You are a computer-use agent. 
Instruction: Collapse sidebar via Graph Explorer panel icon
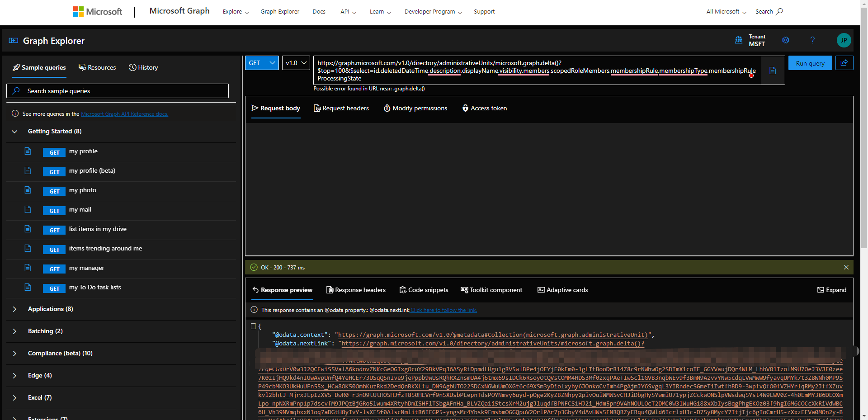click(x=14, y=41)
